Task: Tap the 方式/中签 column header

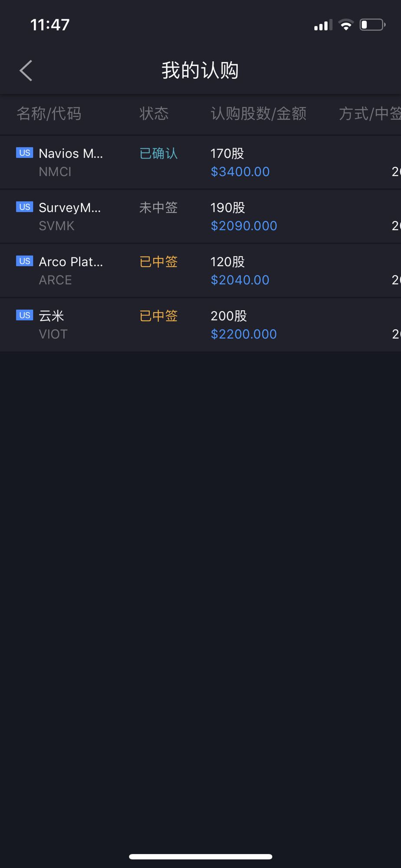Action: pyautogui.click(x=370, y=114)
